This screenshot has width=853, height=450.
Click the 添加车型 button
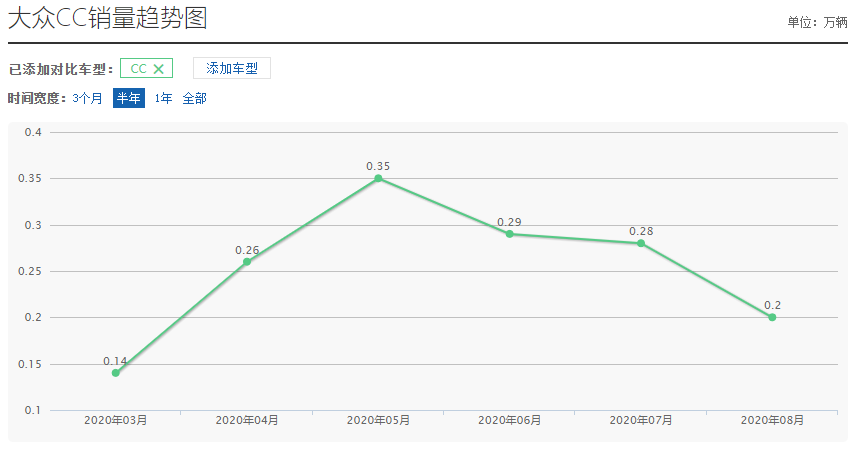click(x=232, y=69)
